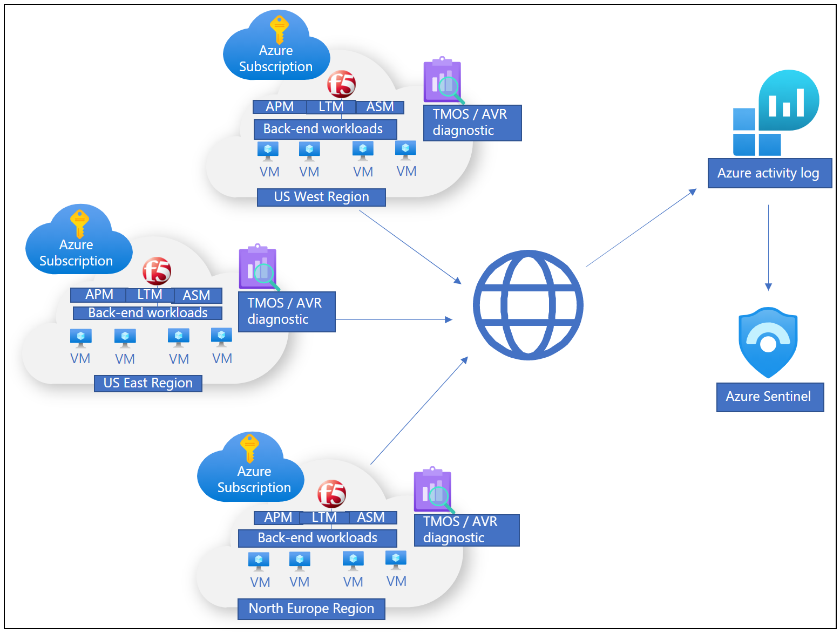Select the North Europe Region label

pos(311,609)
